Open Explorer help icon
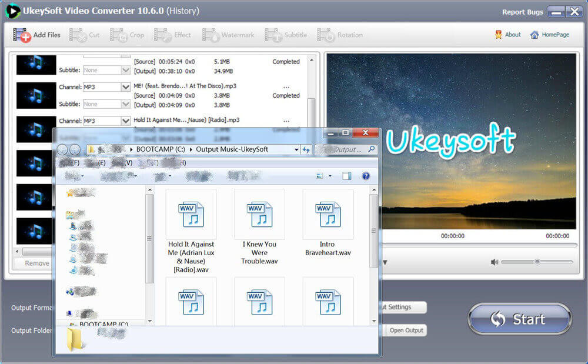This screenshot has width=588, height=364. (x=366, y=176)
